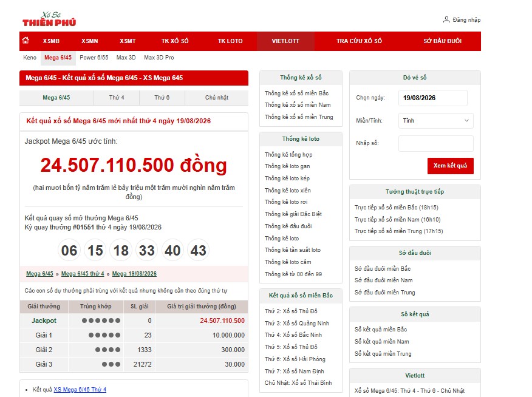The image size is (532, 397).
Task: Open the Mega 6/45 breadcrumb link
Action: [39, 274]
